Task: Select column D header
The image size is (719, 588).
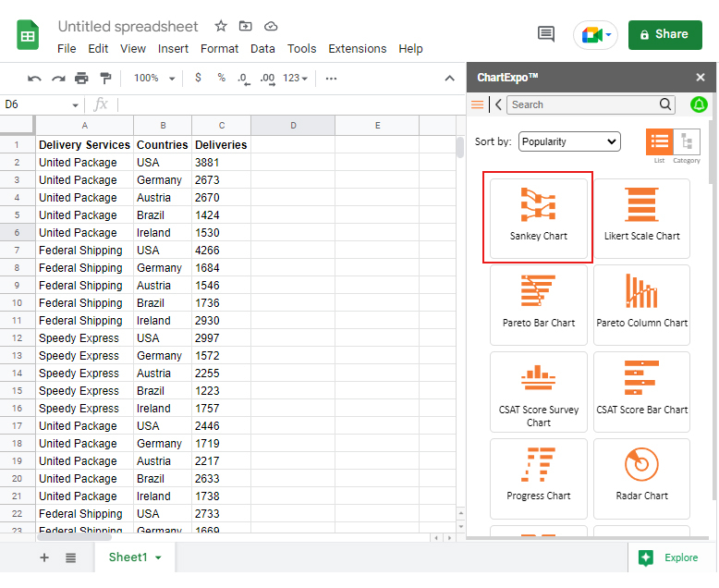Action: click(293, 125)
